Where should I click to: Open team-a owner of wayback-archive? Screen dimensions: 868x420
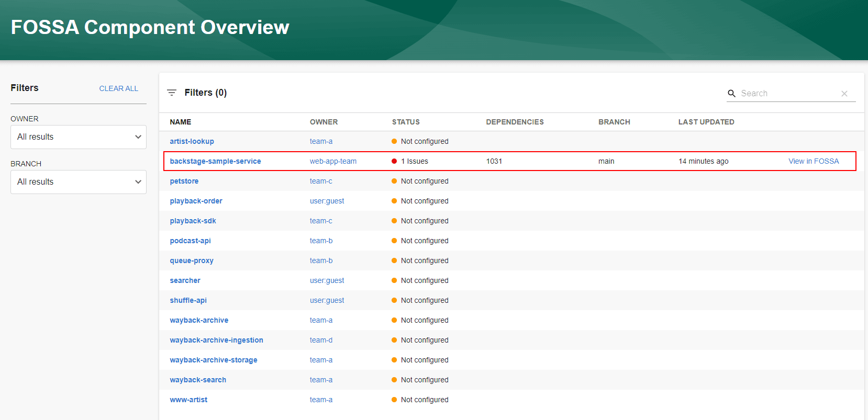click(321, 320)
